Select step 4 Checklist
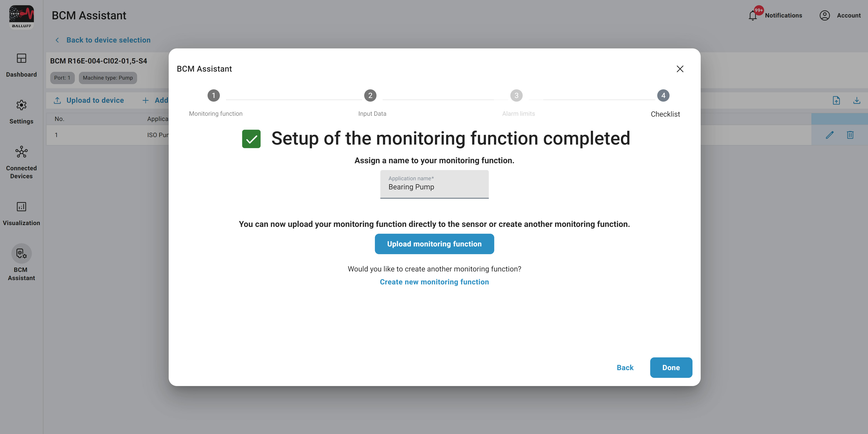Image resolution: width=868 pixels, height=434 pixels. pos(663,96)
